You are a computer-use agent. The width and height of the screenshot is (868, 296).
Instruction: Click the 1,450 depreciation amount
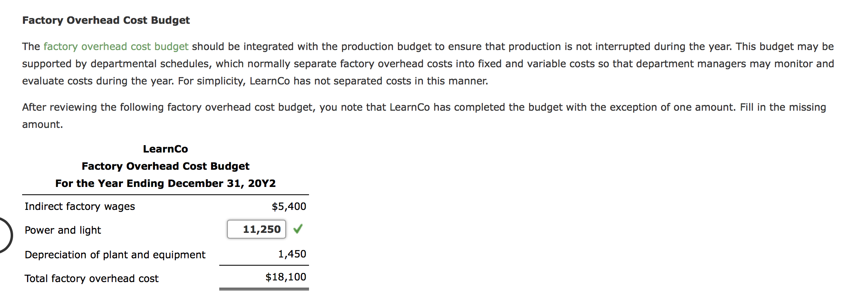292,254
